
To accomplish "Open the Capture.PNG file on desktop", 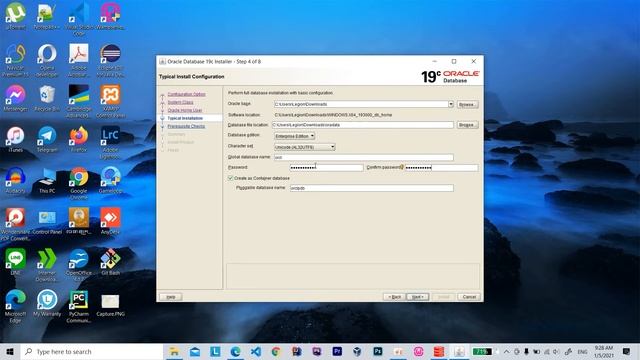I will (111, 304).
